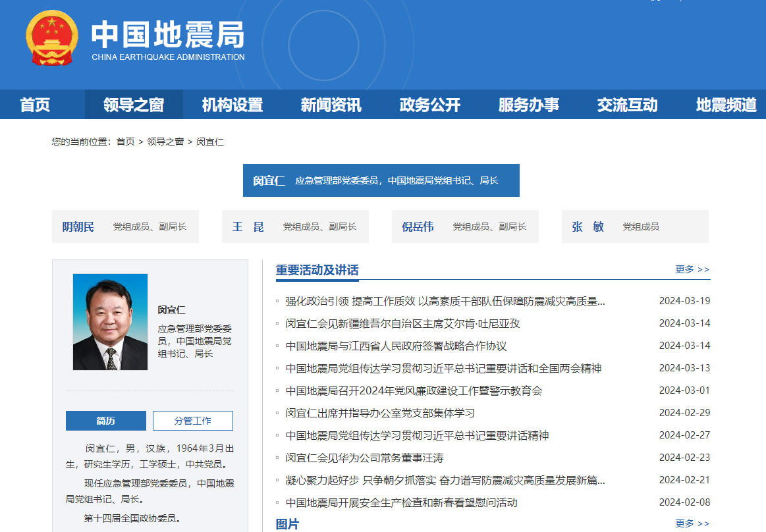Image resolution: width=766 pixels, height=532 pixels.
Task: Click 领导之窗 in the breadcrumb trail
Action: (165, 142)
